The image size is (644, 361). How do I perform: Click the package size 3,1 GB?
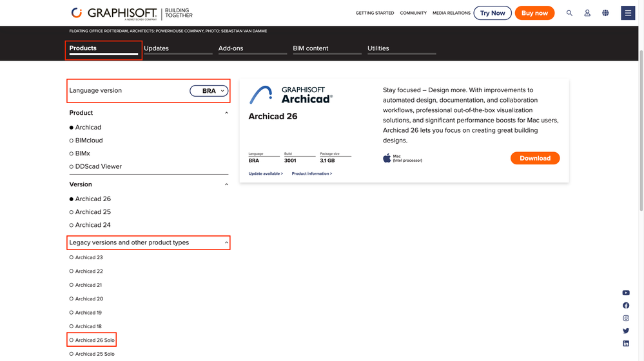pyautogui.click(x=327, y=161)
